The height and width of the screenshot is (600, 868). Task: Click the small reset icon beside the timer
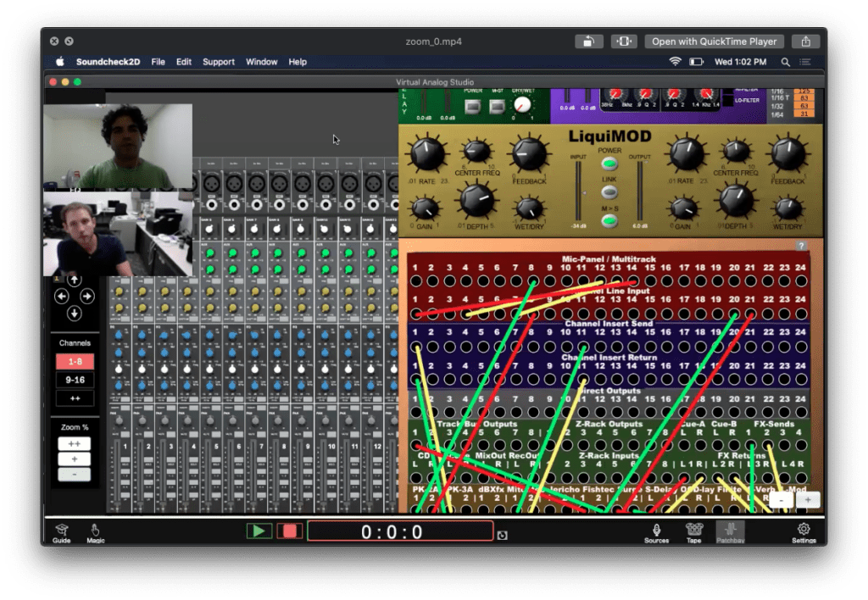pyautogui.click(x=502, y=535)
